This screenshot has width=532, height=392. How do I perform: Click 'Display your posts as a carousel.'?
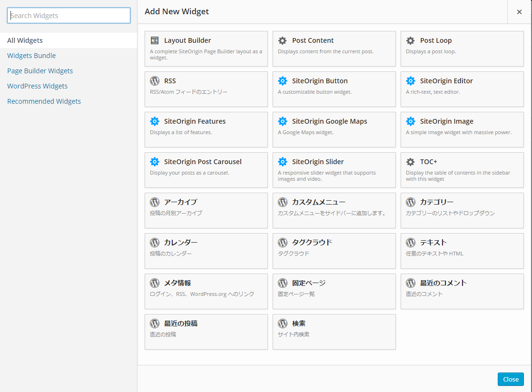click(190, 173)
